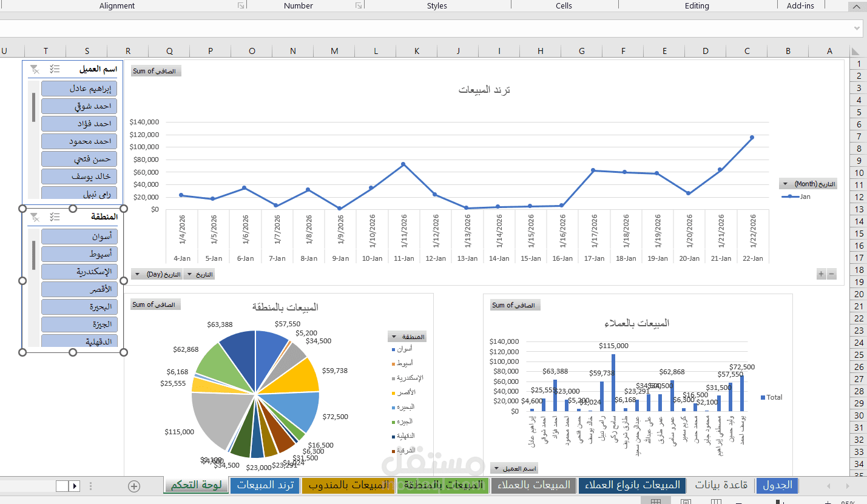
Task: Open the المبيعات بالمنطقة sheet tab
Action: 442,485
